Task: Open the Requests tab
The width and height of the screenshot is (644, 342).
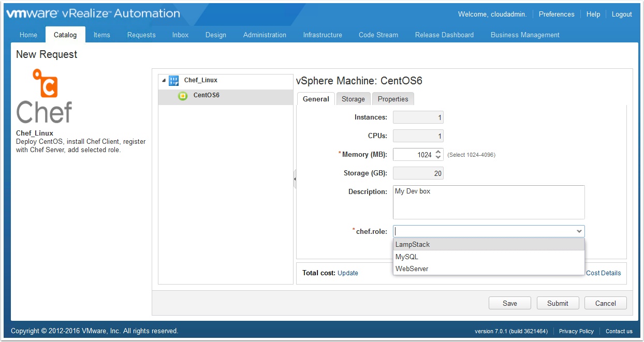Action: click(141, 35)
